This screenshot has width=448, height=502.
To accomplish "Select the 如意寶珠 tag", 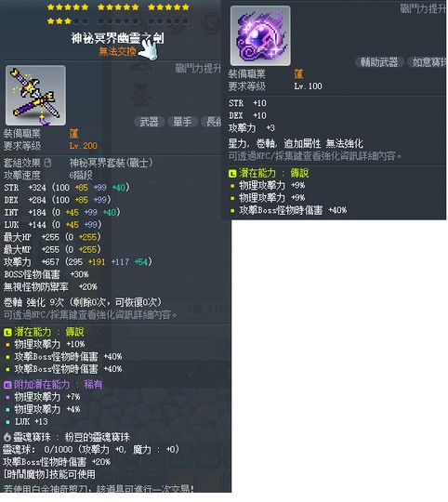I will [428, 61].
